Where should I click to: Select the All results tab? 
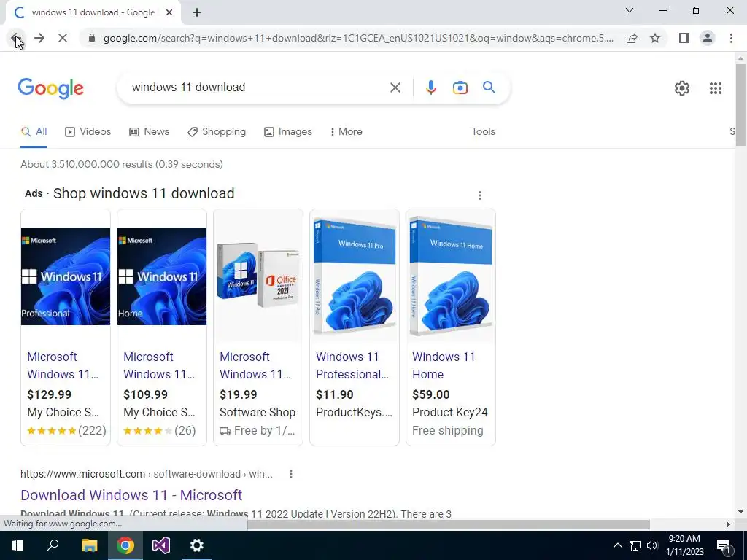point(34,132)
